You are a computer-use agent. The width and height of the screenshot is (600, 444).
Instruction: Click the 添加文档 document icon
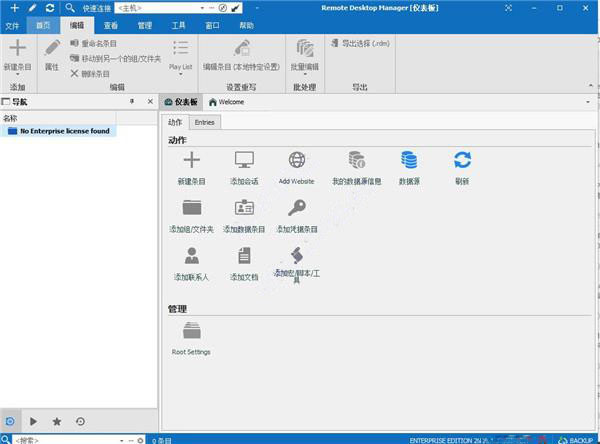pos(244,256)
